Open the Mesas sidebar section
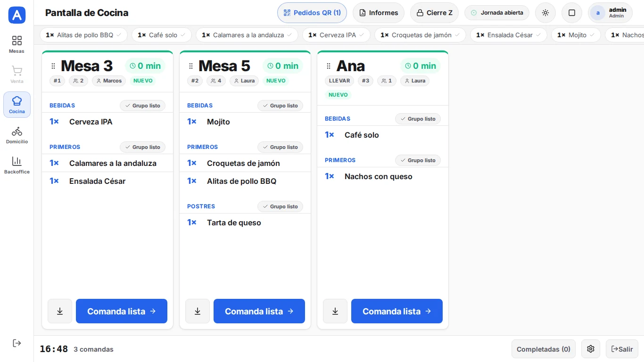The width and height of the screenshot is (644, 362). coord(17,44)
